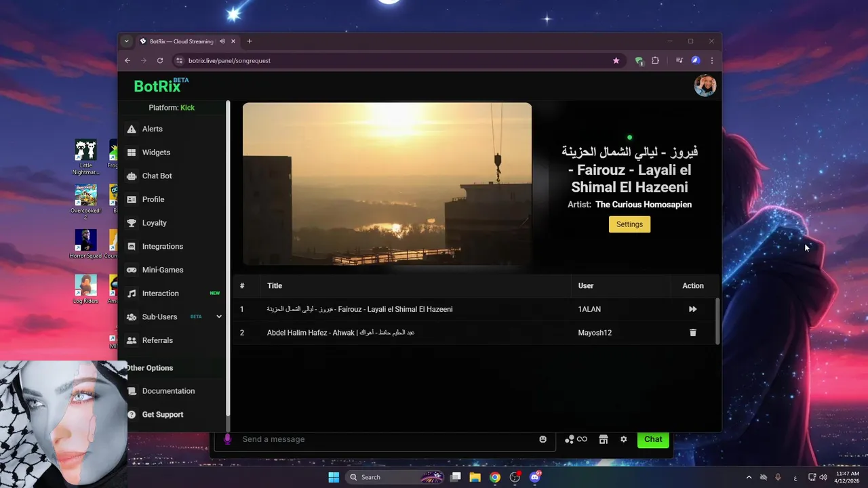Image resolution: width=868 pixels, height=488 pixels.
Task: Open the Log Riders desktop shortcut
Action: (86, 289)
